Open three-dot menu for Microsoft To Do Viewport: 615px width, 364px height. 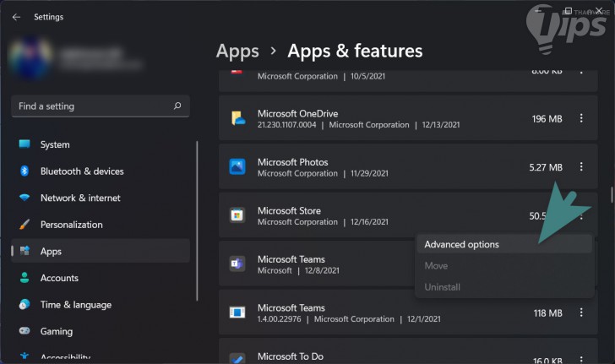tap(581, 358)
